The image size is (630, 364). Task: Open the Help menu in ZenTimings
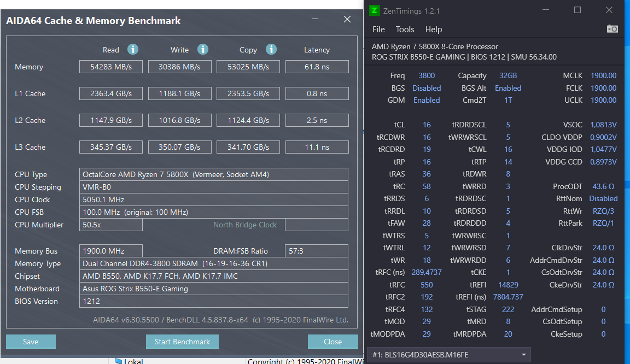pyautogui.click(x=434, y=30)
